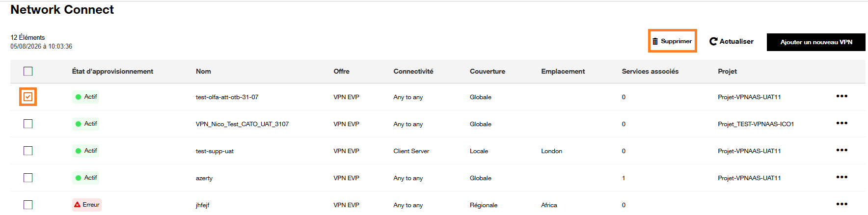
Task: Open three-dot menu for azerty row
Action: pos(841,177)
